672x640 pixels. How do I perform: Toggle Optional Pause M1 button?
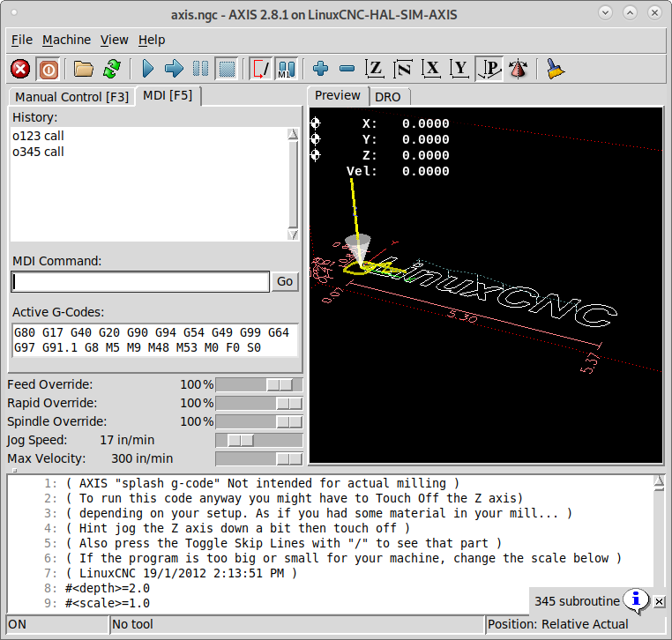tap(287, 69)
